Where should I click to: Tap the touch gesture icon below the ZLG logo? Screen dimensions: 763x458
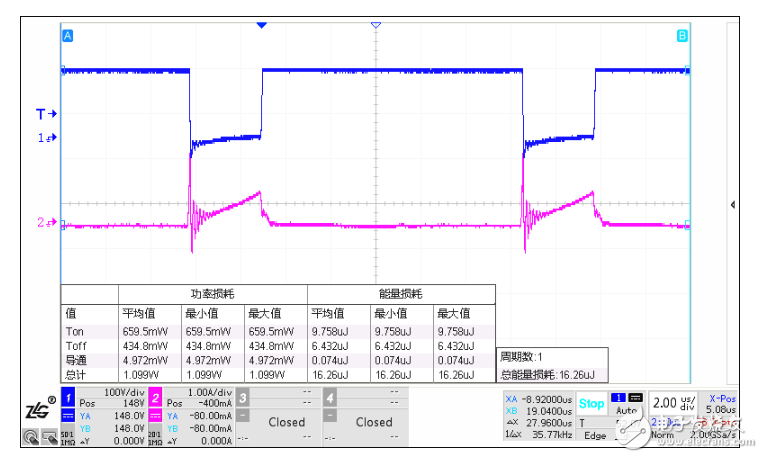pos(31,437)
